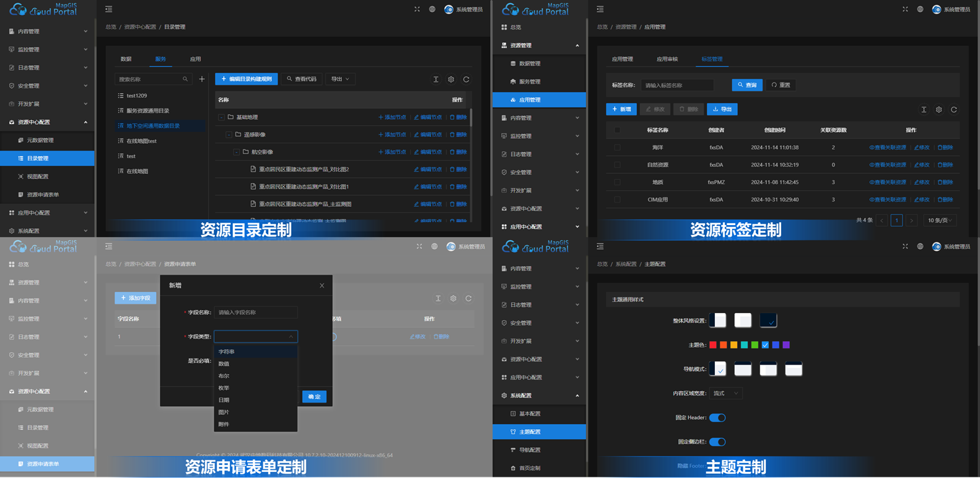Click the globe icon in 主题配置 header

pos(920,247)
